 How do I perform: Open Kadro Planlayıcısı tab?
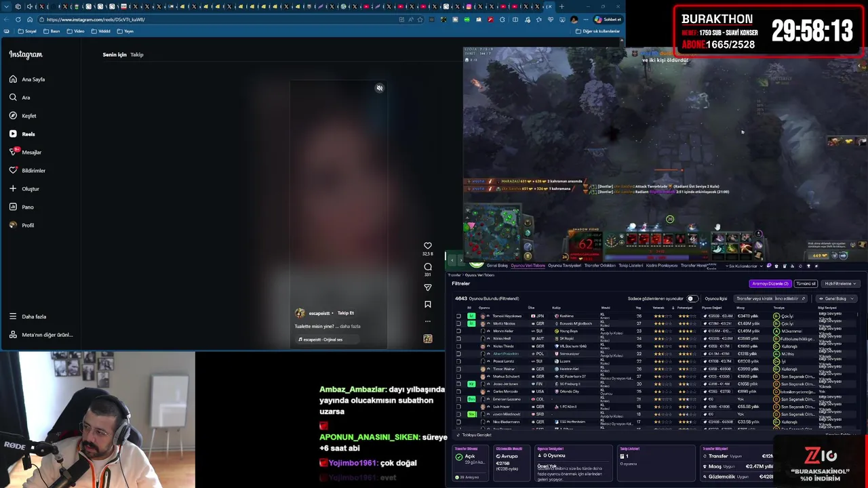tap(661, 266)
